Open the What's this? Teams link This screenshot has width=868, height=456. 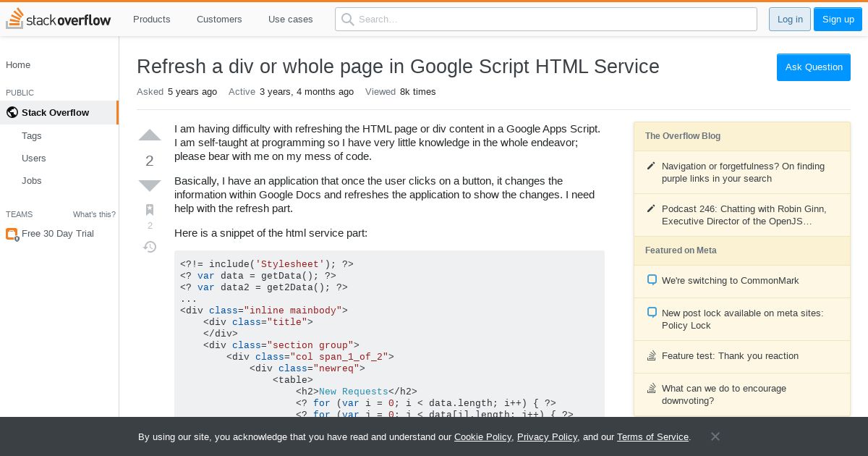tap(94, 214)
